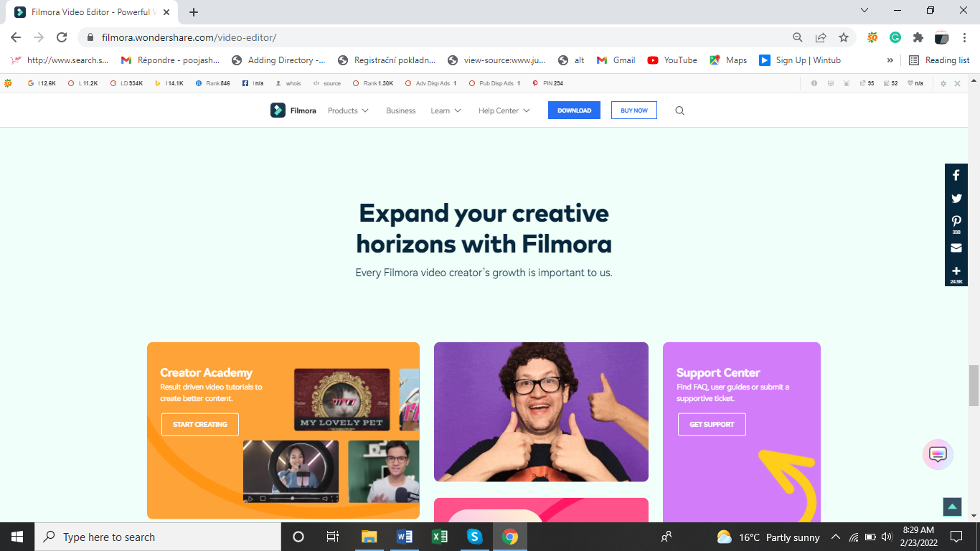The height and width of the screenshot is (551, 980).
Task: Share the page on Twitter via sidebar
Action: pyautogui.click(x=956, y=199)
